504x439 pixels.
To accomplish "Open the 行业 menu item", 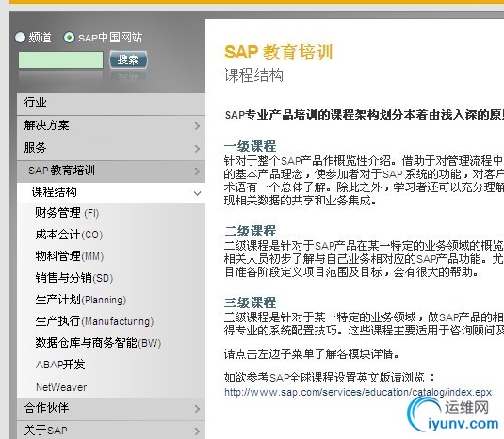I will (x=111, y=104).
